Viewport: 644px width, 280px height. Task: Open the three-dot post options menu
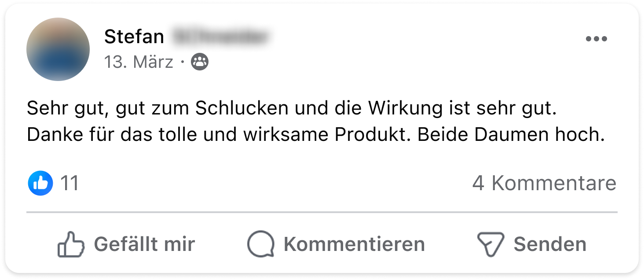pos(596,39)
